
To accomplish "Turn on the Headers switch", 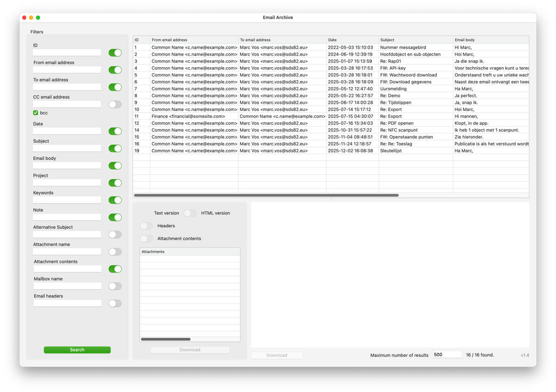I will 146,226.
